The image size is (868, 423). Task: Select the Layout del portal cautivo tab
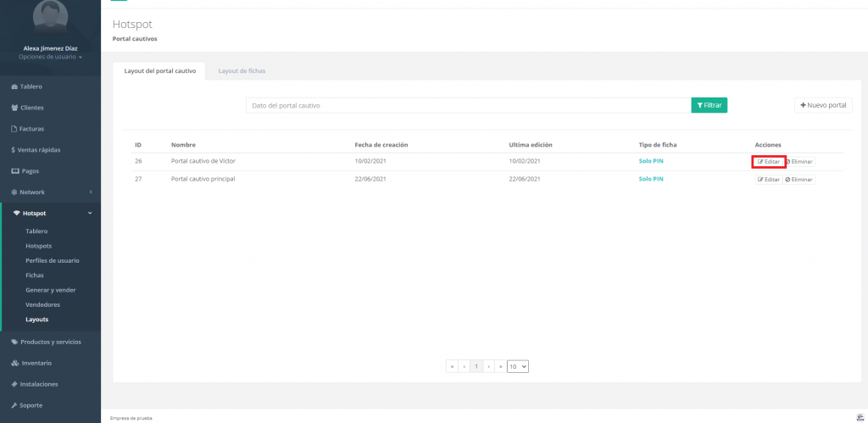[x=160, y=70]
